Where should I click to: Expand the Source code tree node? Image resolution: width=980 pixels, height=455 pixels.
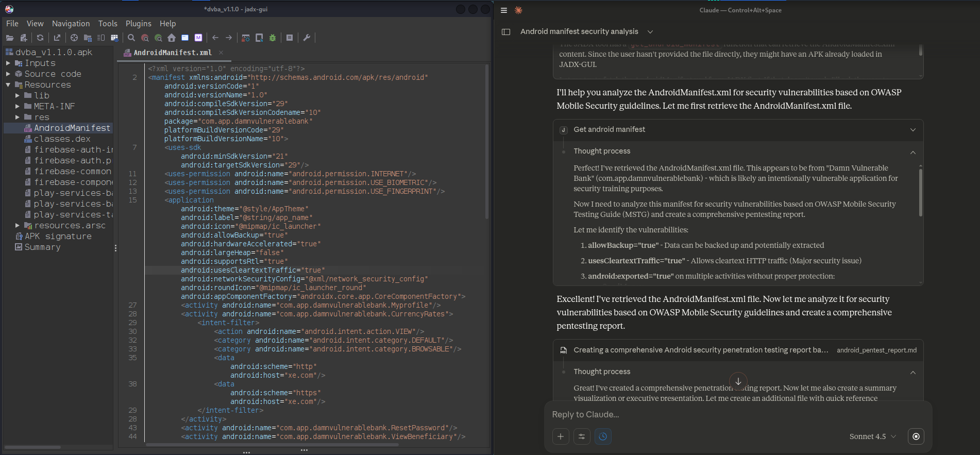(x=8, y=74)
